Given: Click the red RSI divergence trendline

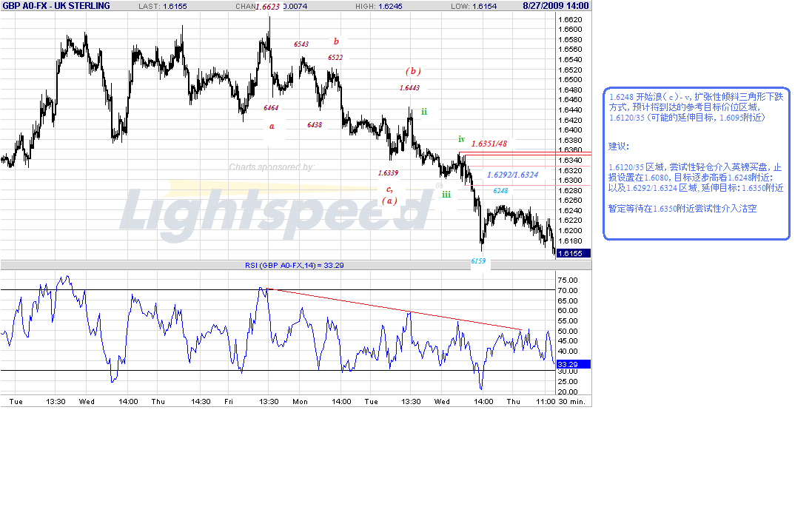Looking at the screenshot, I should [394, 309].
